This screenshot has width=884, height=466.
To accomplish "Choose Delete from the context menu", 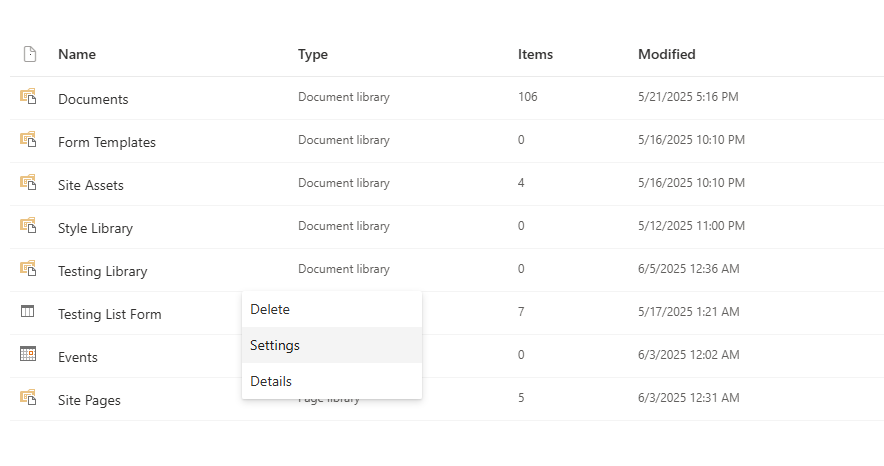I will [270, 309].
